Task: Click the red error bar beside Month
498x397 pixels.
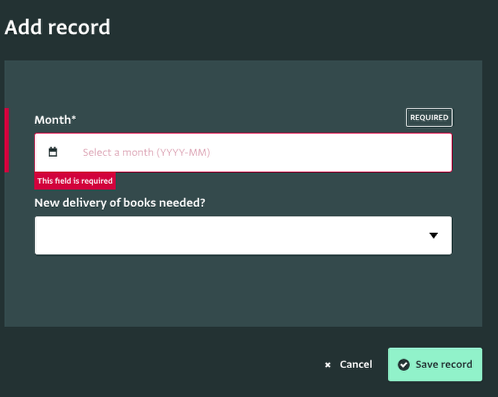Action: (7, 140)
